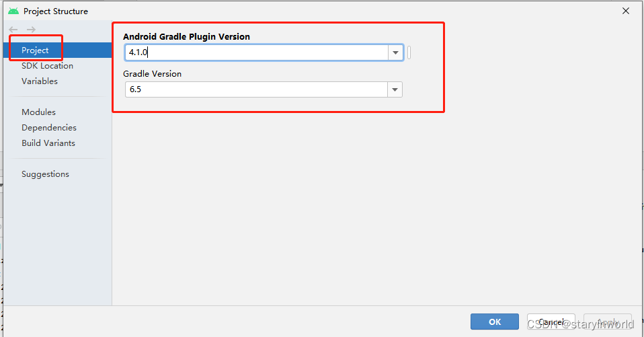Go to the Modules section
The height and width of the screenshot is (337, 644).
[x=38, y=112]
